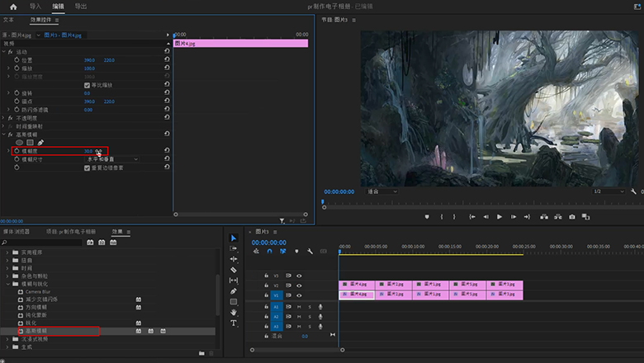The image size is (644, 363).
Task: Toggle lock on track V1
Action: [266, 295]
